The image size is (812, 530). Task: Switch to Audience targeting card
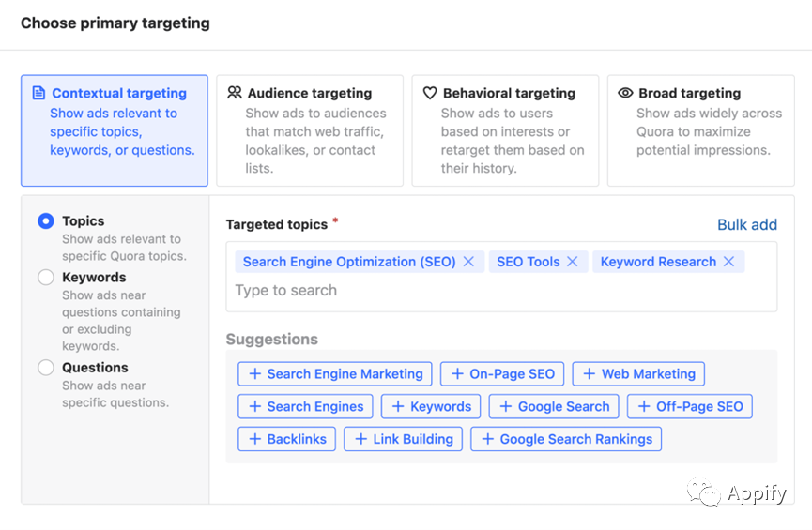coord(310,130)
